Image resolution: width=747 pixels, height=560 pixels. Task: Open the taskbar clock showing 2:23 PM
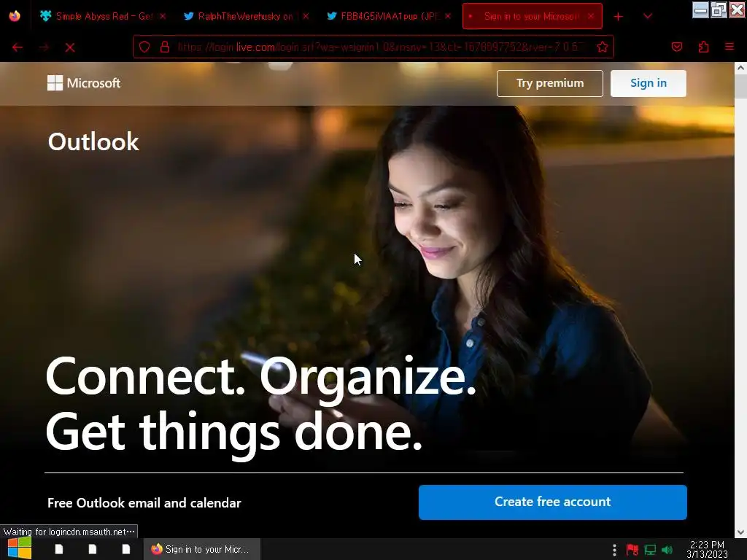(708, 549)
